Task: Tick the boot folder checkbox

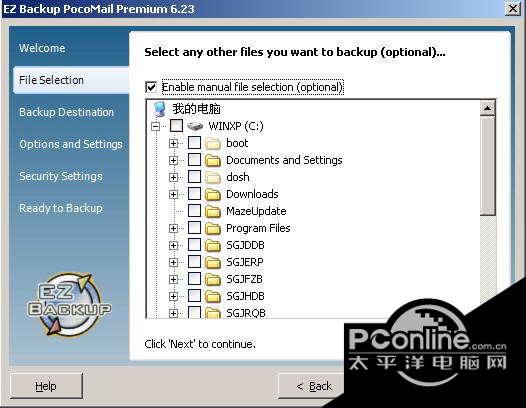Action: click(x=194, y=143)
